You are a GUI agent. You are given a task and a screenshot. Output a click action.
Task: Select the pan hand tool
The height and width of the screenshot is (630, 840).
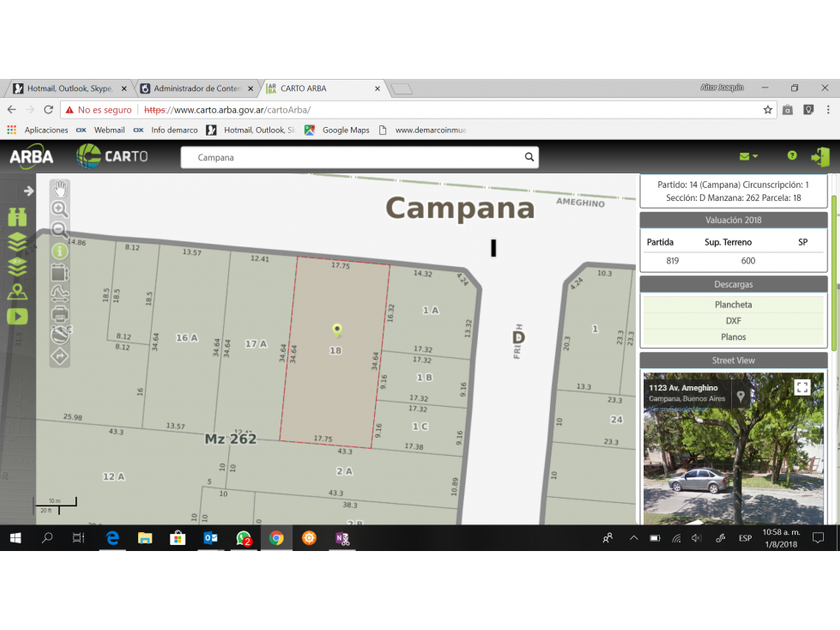pos(60,188)
